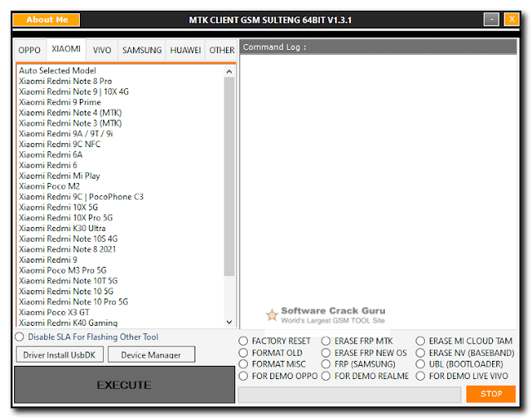Switch to the HUAWEI tab
Image resolution: width=532 pixels, height=419 pixels.
[x=185, y=50]
